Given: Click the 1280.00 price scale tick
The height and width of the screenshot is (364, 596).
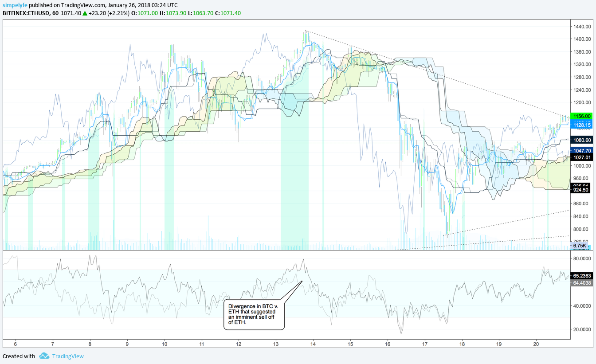Looking at the screenshot, I should (x=581, y=77).
